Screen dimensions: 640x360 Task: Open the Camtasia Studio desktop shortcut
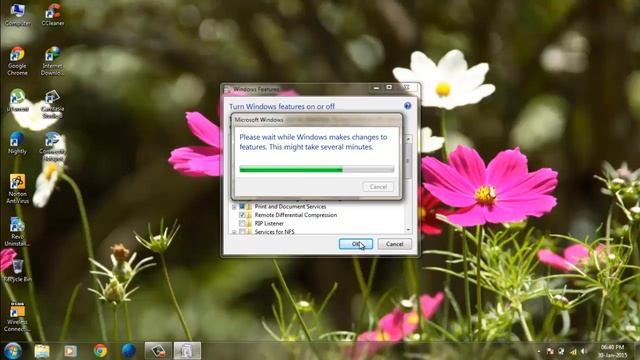coord(53,104)
